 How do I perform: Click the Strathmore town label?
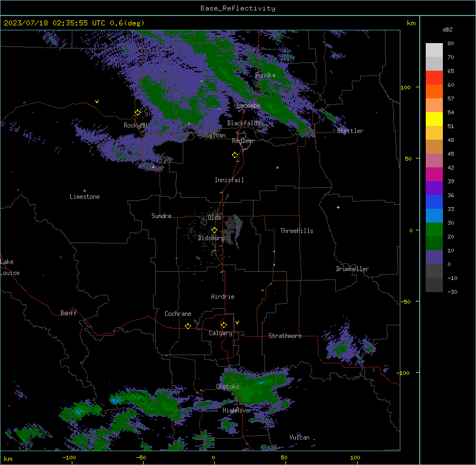(x=285, y=336)
